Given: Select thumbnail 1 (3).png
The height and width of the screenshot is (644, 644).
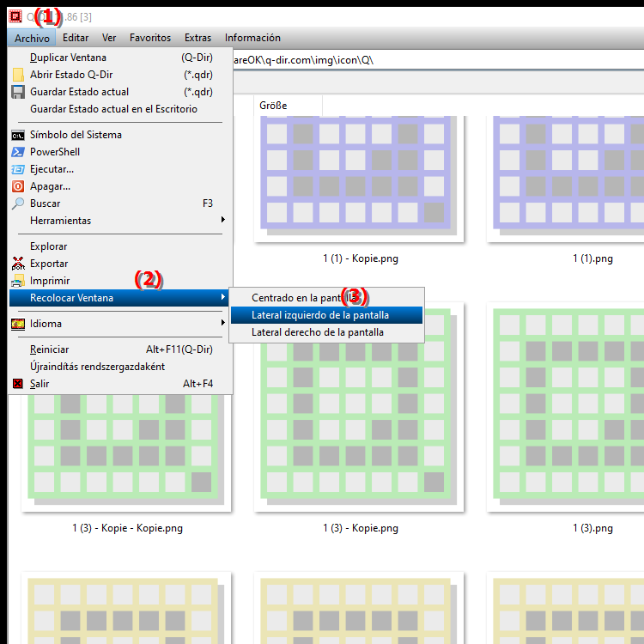Looking at the screenshot, I should pos(566,407).
